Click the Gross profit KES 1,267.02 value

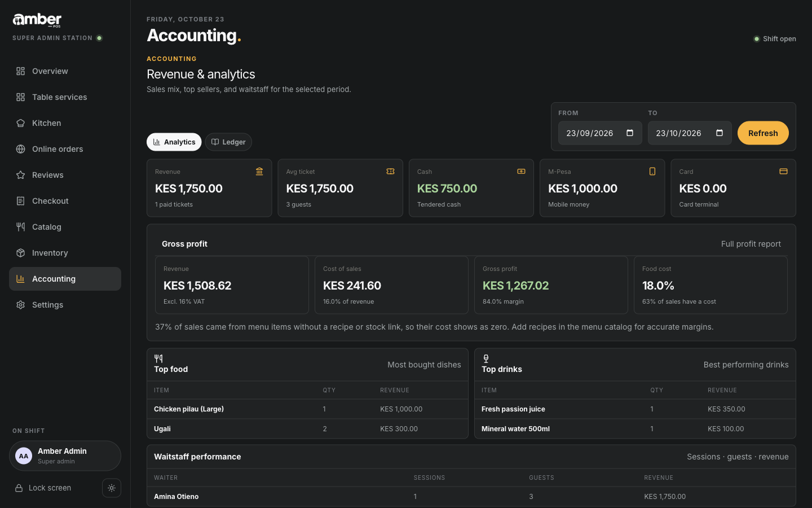click(x=515, y=286)
